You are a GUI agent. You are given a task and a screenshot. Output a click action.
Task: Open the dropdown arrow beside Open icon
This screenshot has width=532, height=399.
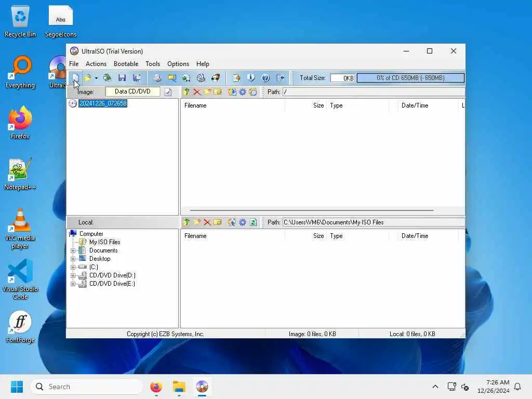(x=96, y=78)
